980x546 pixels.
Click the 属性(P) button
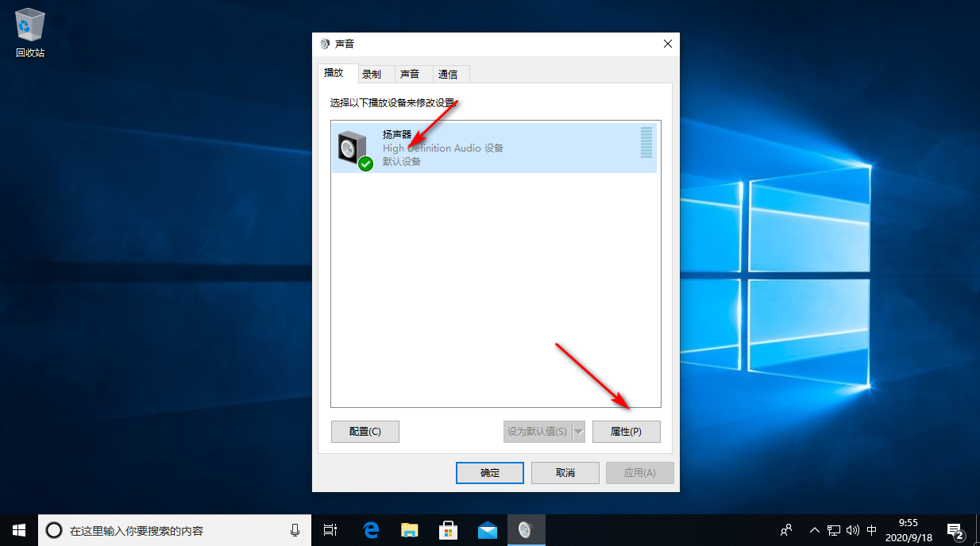click(x=626, y=432)
